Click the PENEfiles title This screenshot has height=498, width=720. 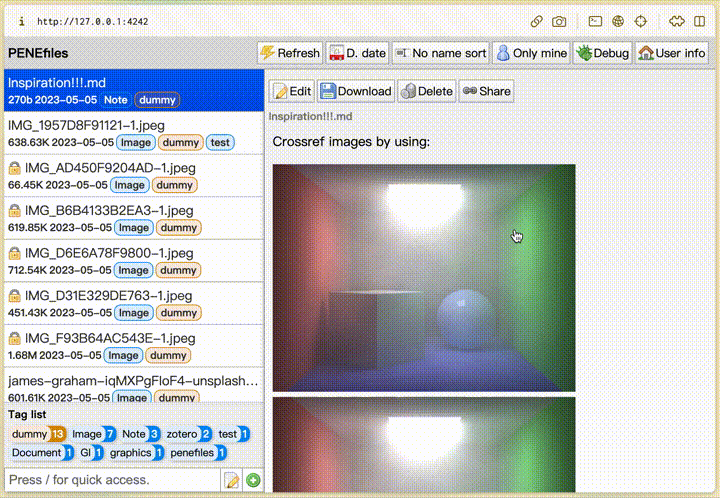38,53
